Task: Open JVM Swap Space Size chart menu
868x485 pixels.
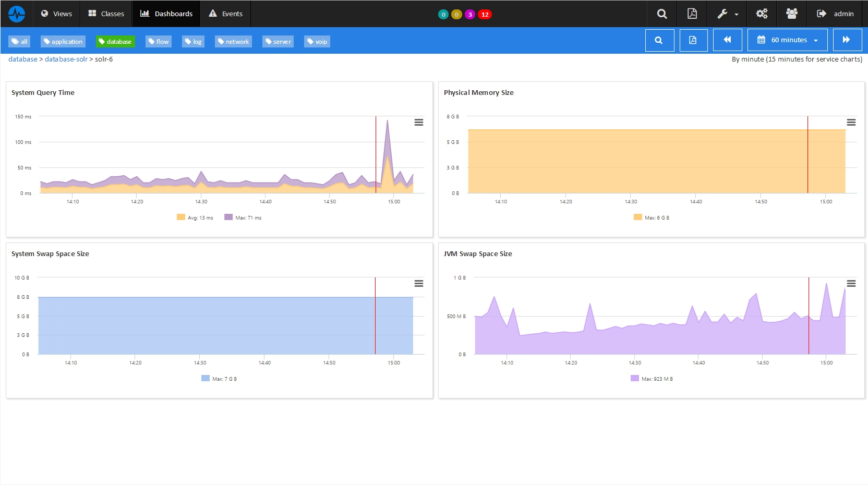Action: (851, 284)
